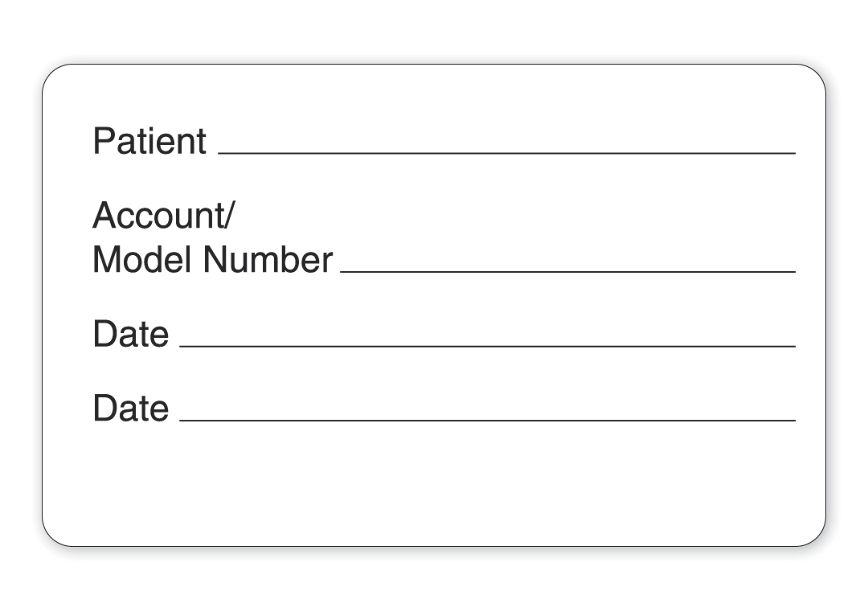Viewport: 868px width, 610px height.
Task: Click the second "Date" label text
Action: [131, 408]
